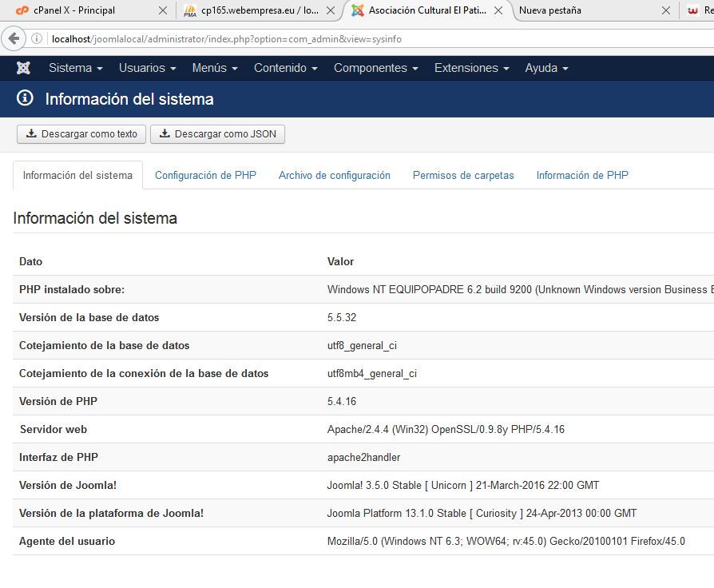Click the Apache/2.4.4 web server value
This screenshot has height=588, width=714.
click(x=446, y=430)
